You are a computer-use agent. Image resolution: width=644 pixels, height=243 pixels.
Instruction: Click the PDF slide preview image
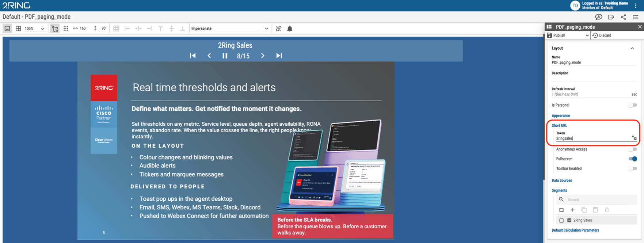pos(236,151)
